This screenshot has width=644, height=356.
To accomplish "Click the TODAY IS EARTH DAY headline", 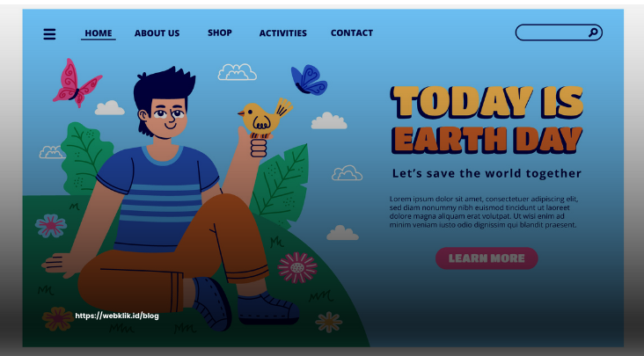I will 487,120.
